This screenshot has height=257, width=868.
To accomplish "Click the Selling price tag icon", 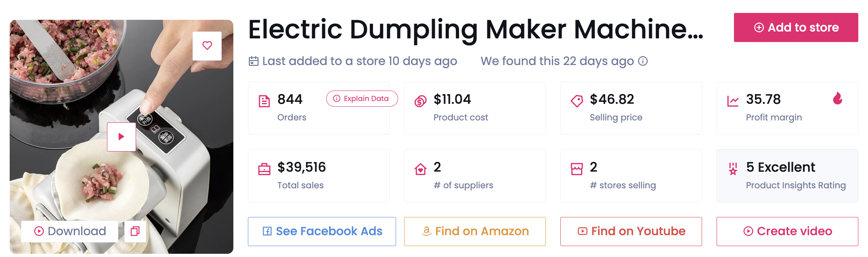I will [x=577, y=101].
